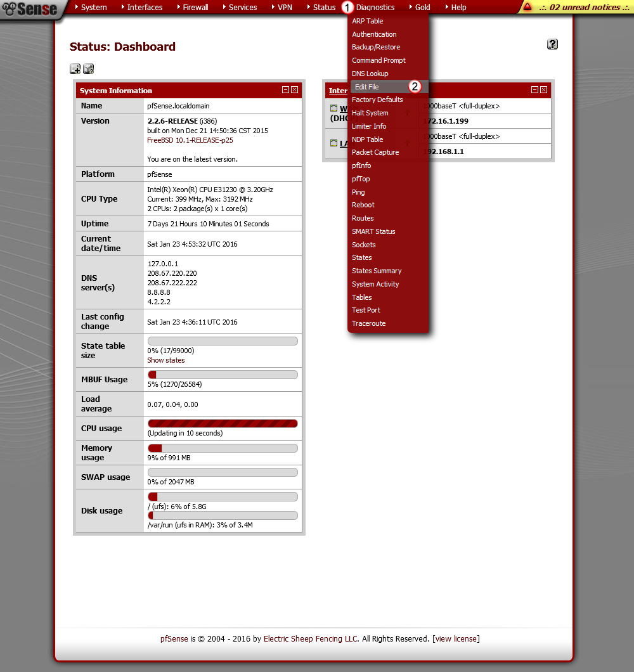Click the Status: Dashboard page heading
This screenshot has width=634, height=672.
pos(122,47)
